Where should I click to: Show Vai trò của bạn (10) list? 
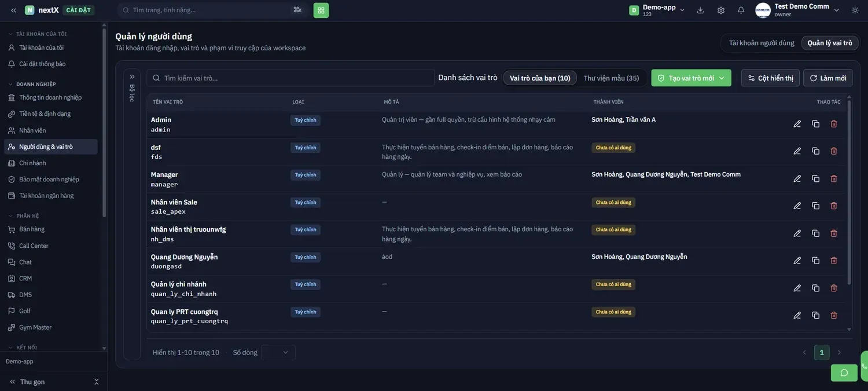(x=540, y=78)
